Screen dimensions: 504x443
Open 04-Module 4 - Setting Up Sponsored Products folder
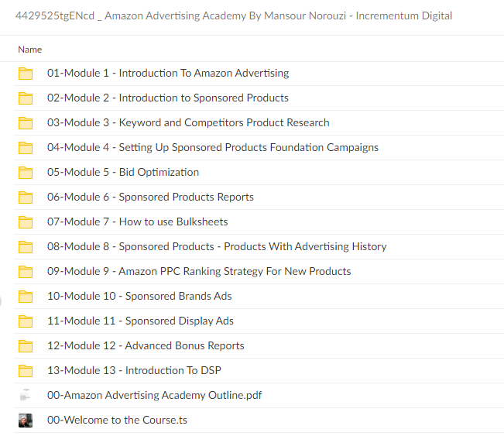[213, 147]
